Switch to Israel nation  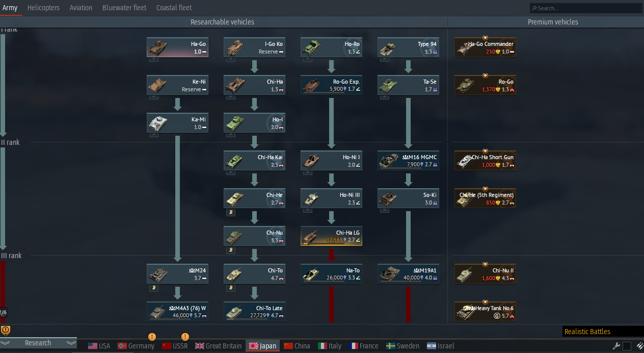pyautogui.click(x=441, y=346)
